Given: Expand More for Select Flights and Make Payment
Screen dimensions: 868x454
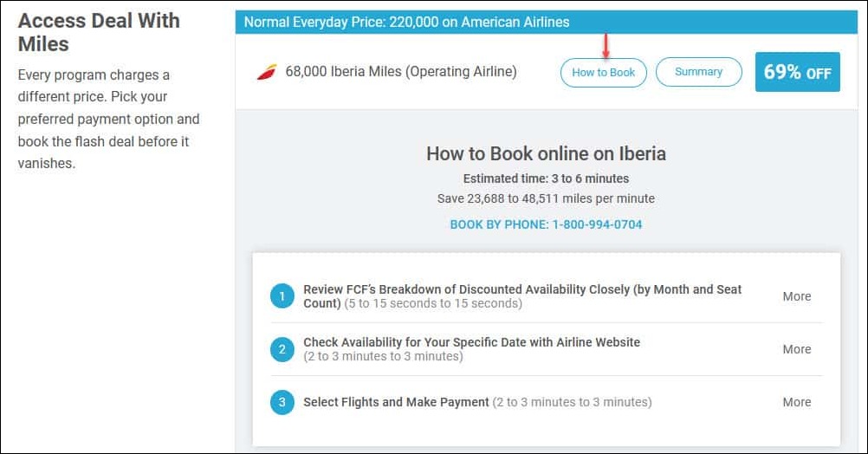Looking at the screenshot, I should pyautogui.click(x=796, y=402).
